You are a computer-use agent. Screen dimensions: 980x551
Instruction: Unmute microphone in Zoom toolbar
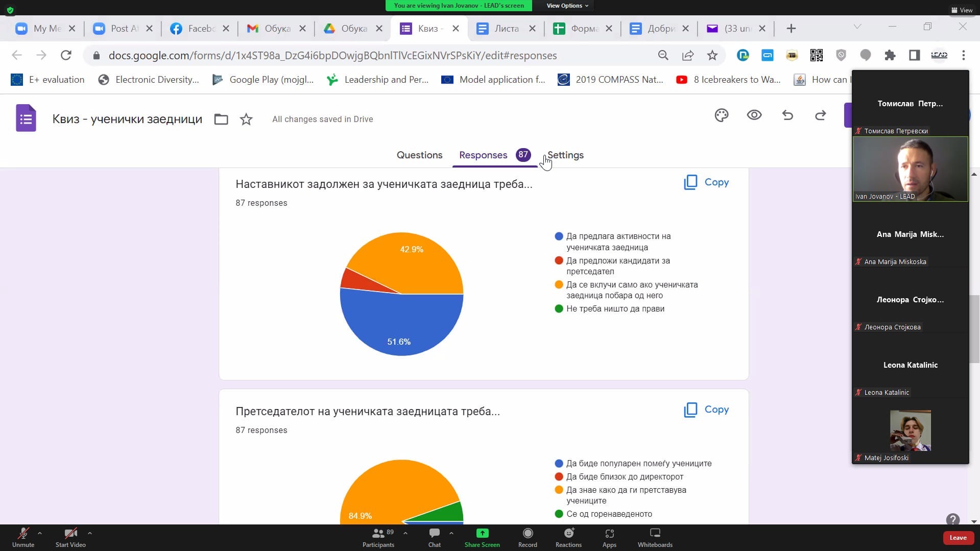pyautogui.click(x=23, y=537)
